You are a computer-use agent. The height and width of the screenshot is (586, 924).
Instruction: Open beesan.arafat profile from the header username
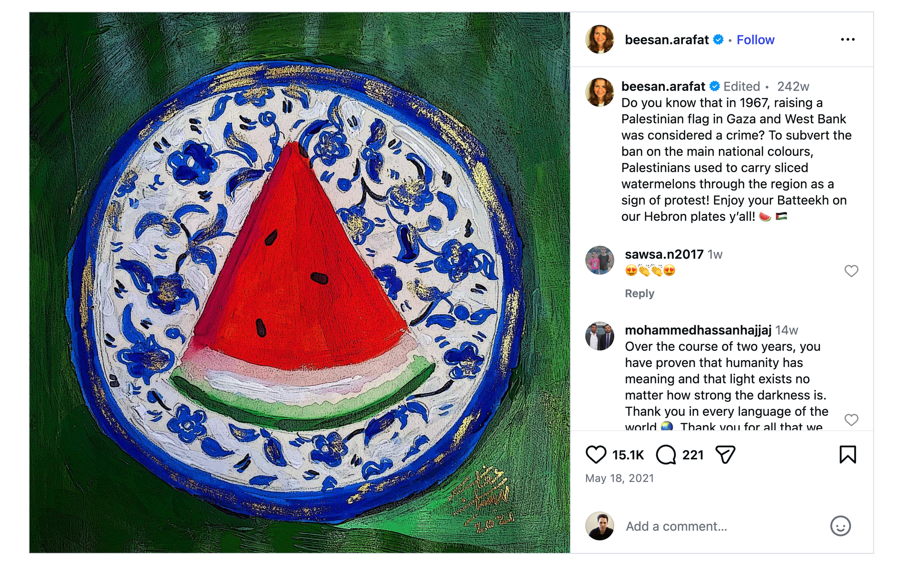666,40
